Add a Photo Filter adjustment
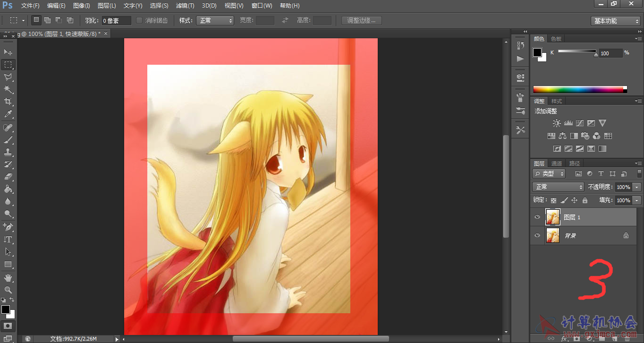 [585, 136]
